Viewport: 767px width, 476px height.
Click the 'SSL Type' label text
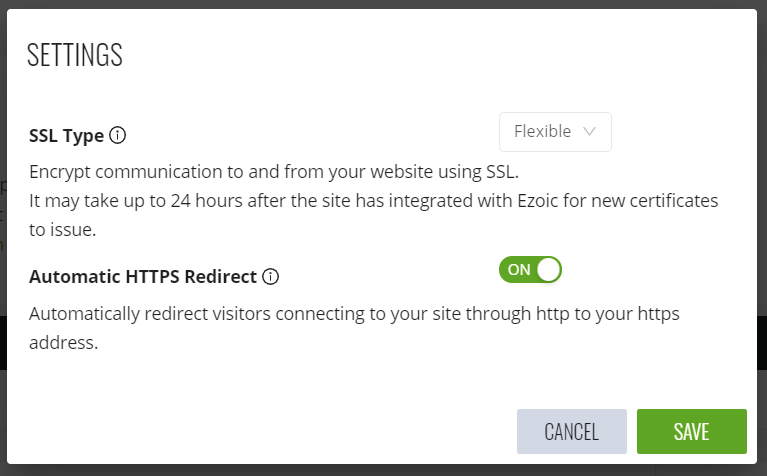click(66, 136)
